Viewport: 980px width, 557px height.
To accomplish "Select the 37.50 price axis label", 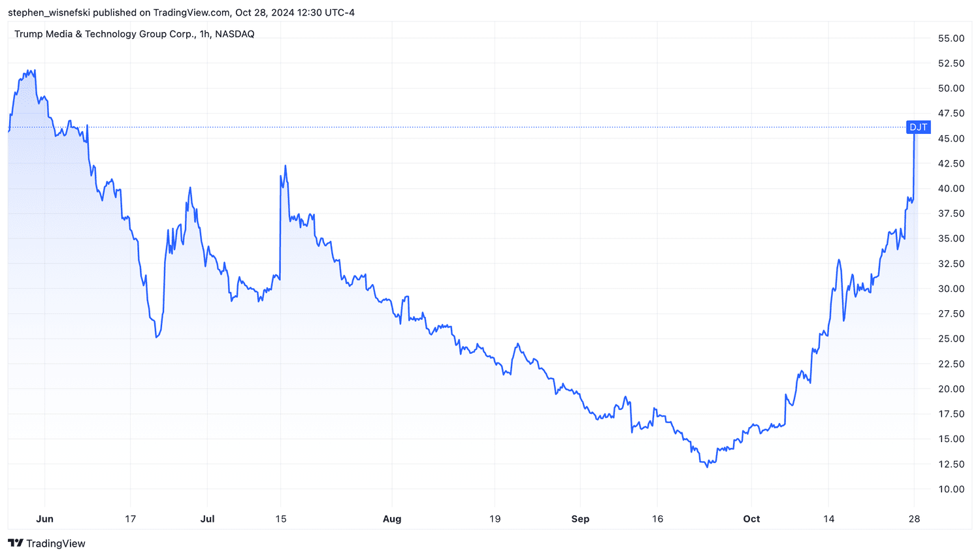I will point(951,214).
